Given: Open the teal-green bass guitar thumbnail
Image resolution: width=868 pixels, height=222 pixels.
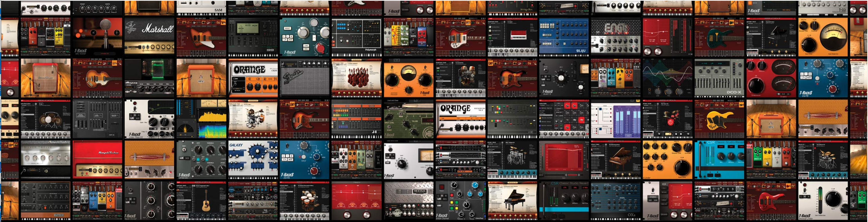Looking at the screenshot, I should [719, 37].
